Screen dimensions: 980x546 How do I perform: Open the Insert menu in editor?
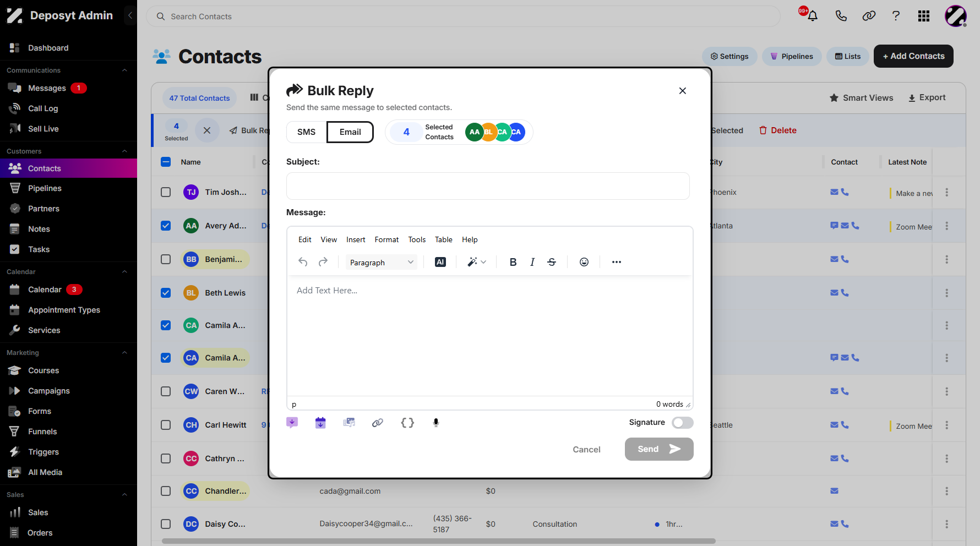[356, 239]
